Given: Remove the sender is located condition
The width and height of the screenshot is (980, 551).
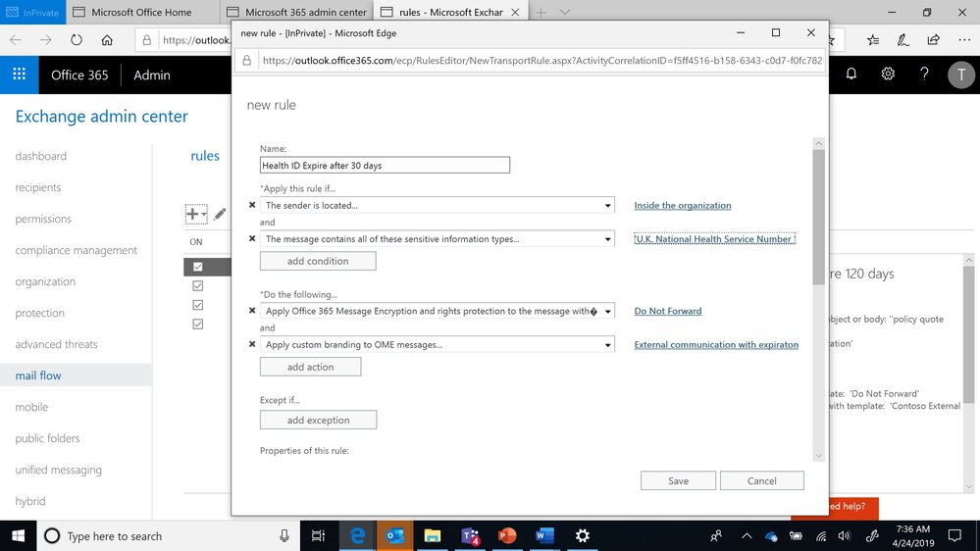Looking at the screenshot, I should [252, 205].
